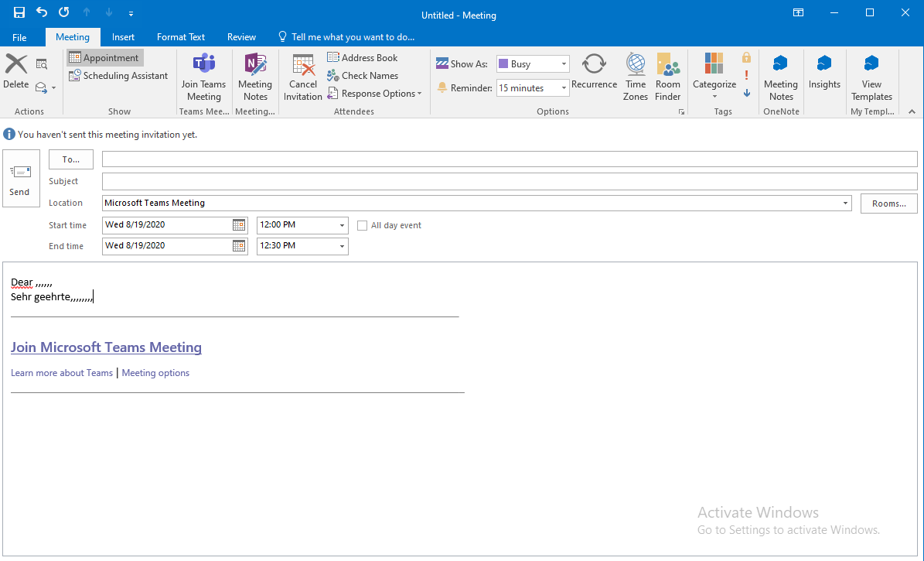This screenshot has height=561, width=924.
Task: Expand the Location dropdown arrow
Action: [x=845, y=203]
